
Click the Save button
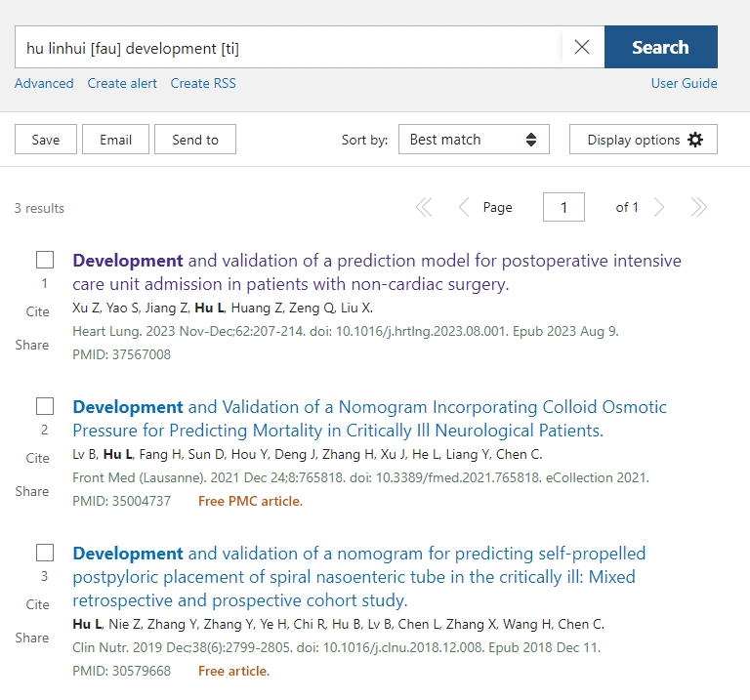click(x=46, y=140)
